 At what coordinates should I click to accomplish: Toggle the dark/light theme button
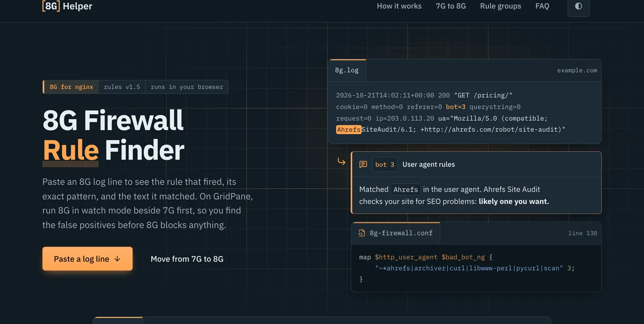(578, 6)
